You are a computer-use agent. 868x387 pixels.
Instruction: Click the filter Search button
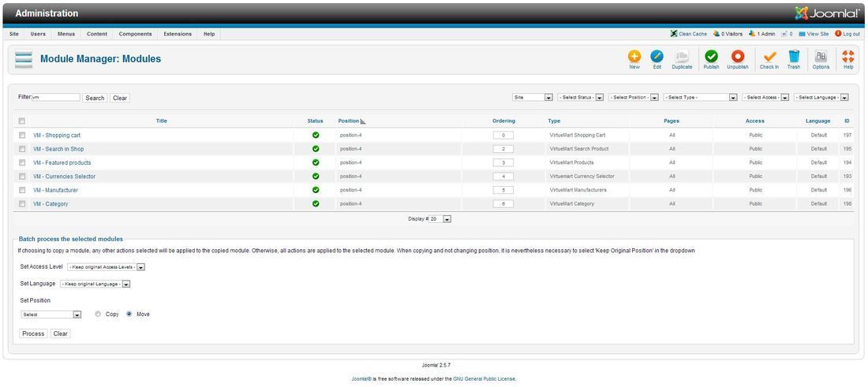click(95, 98)
